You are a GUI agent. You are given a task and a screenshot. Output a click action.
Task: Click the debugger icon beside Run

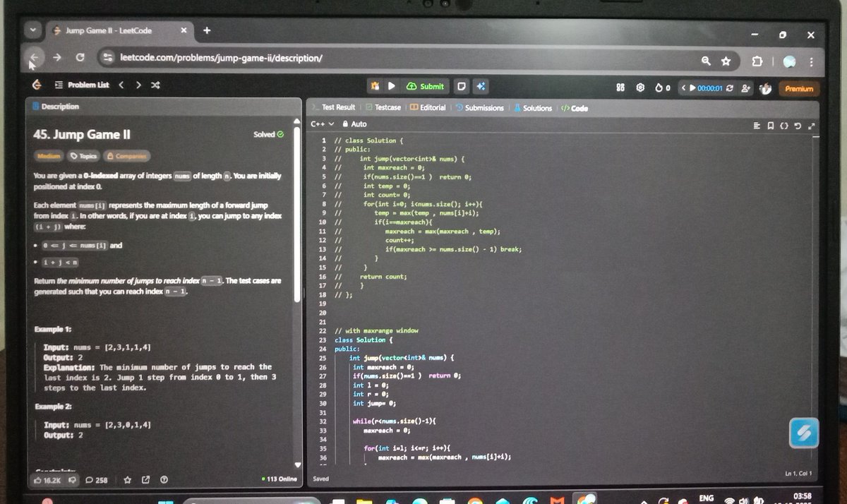click(x=376, y=86)
